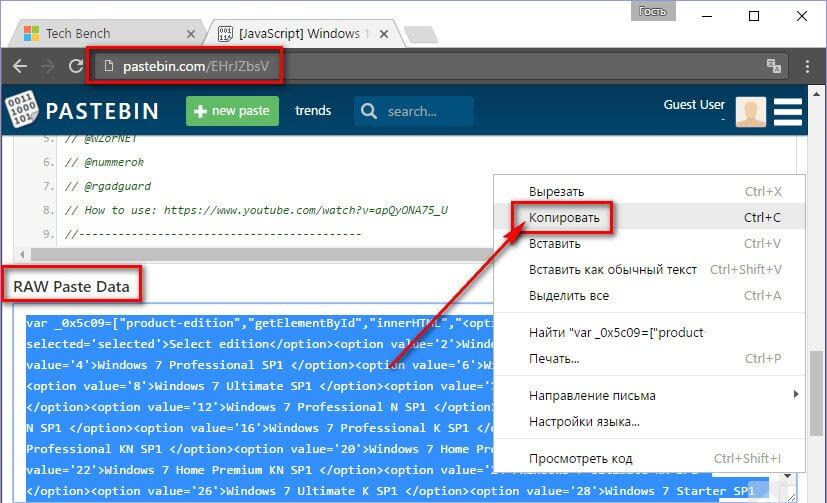
Task: Close the JavaScript Windows tab
Action: click(x=384, y=34)
